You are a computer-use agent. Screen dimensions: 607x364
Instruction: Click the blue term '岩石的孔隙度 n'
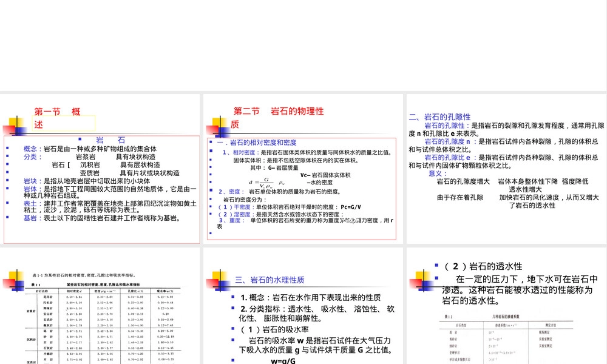[x=447, y=141]
